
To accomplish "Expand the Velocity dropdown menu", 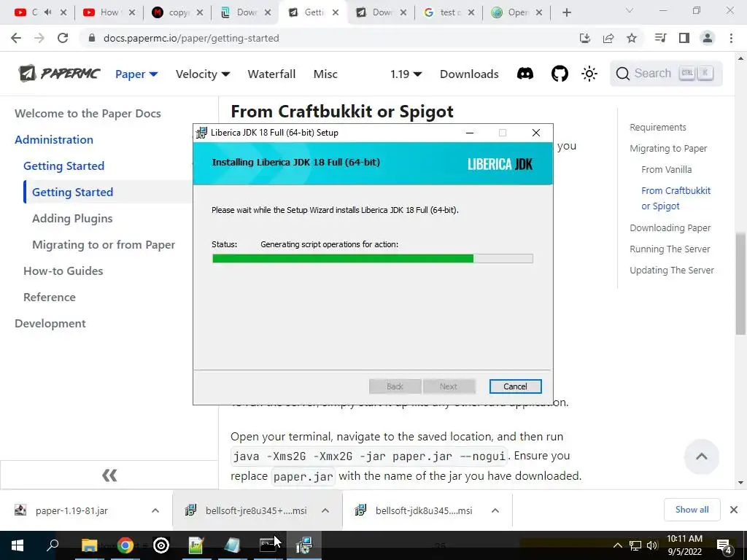I will pyautogui.click(x=203, y=74).
